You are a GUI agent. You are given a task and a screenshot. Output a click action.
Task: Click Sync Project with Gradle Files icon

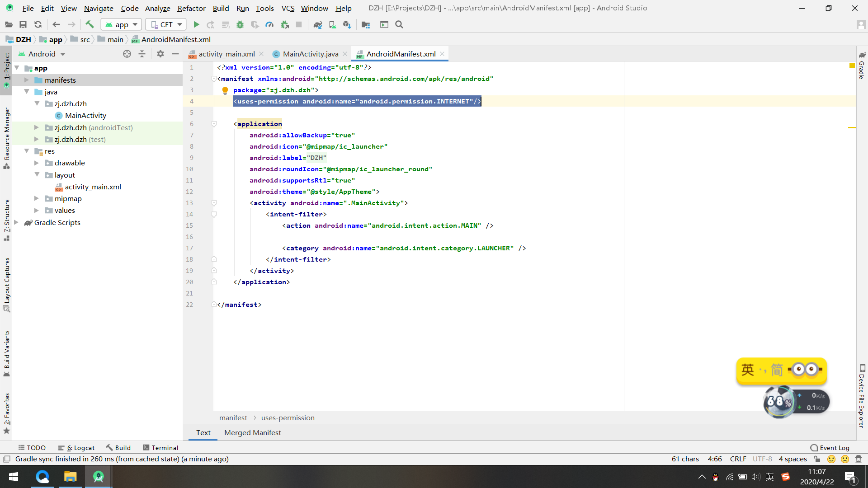coord(318,25)
